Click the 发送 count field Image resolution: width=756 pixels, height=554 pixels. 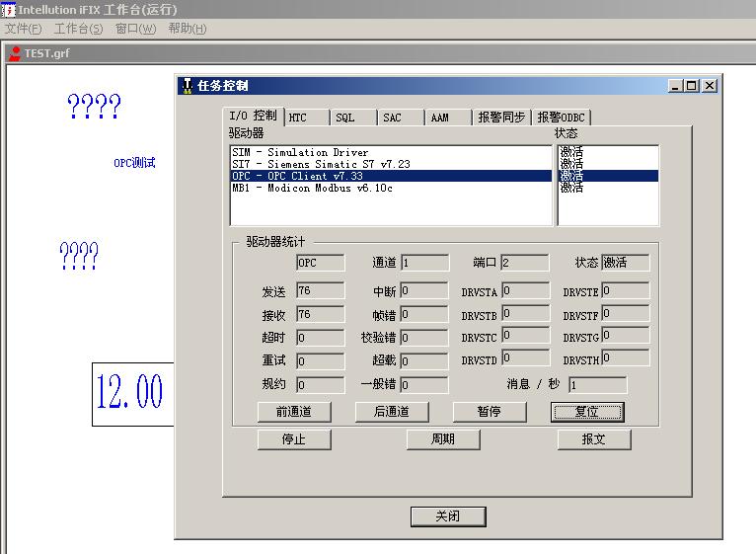320,290
